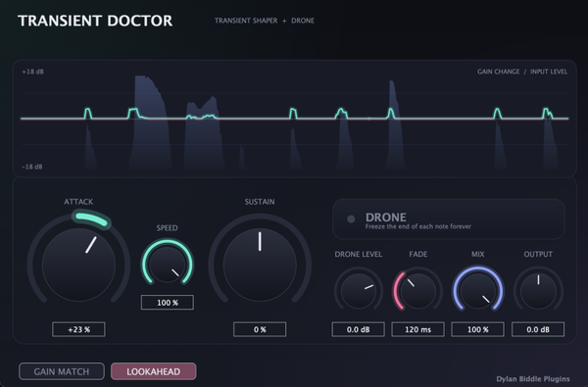
Task: Click the Drone indicator dot
Action: pos(351,219)
